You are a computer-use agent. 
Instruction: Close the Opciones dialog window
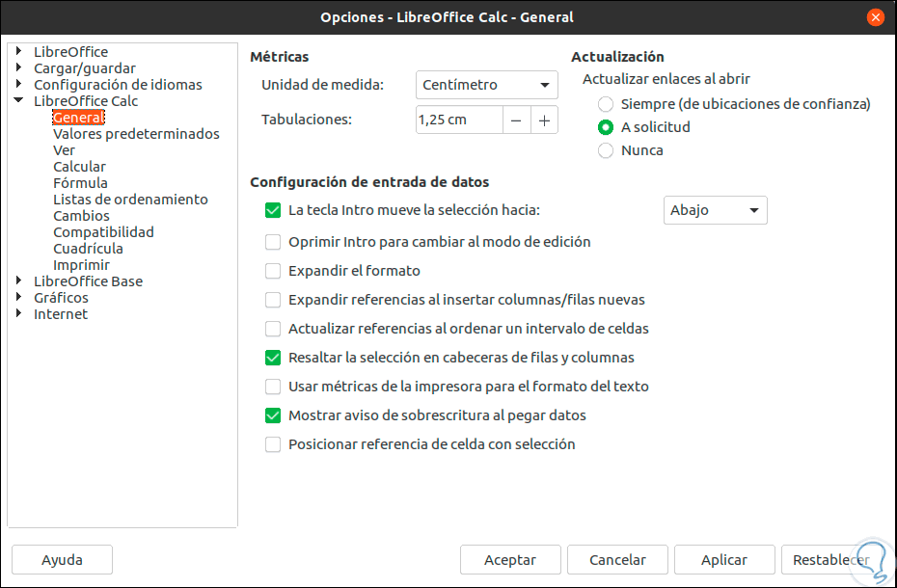pos(876,17)
